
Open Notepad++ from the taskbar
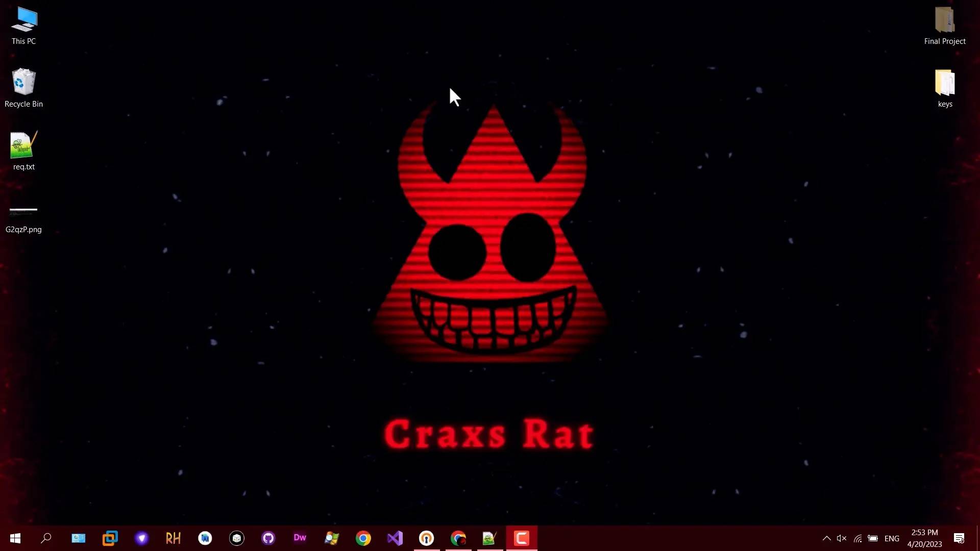point(489,538)
